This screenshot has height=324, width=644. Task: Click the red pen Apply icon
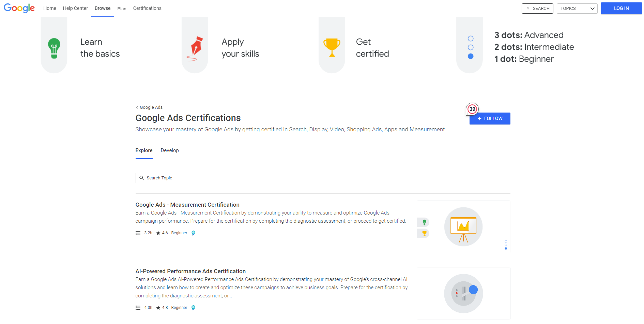[x=195, y=49]
